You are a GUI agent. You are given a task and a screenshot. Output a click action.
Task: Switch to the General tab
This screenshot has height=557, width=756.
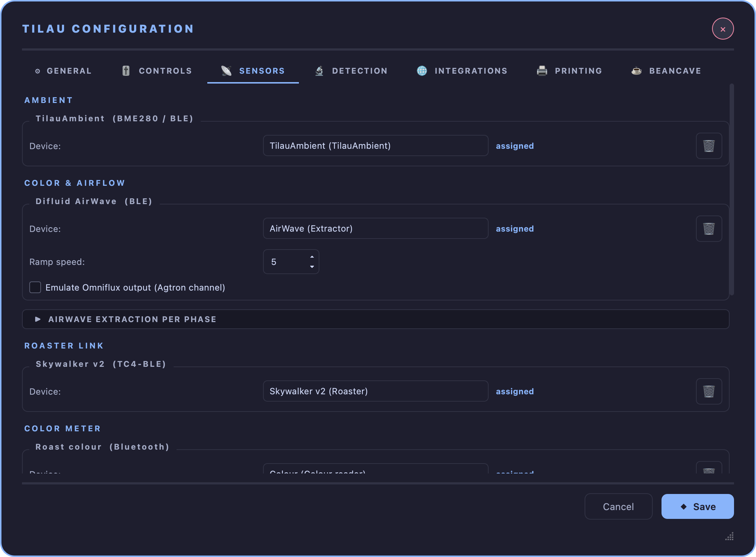[63, 71]
